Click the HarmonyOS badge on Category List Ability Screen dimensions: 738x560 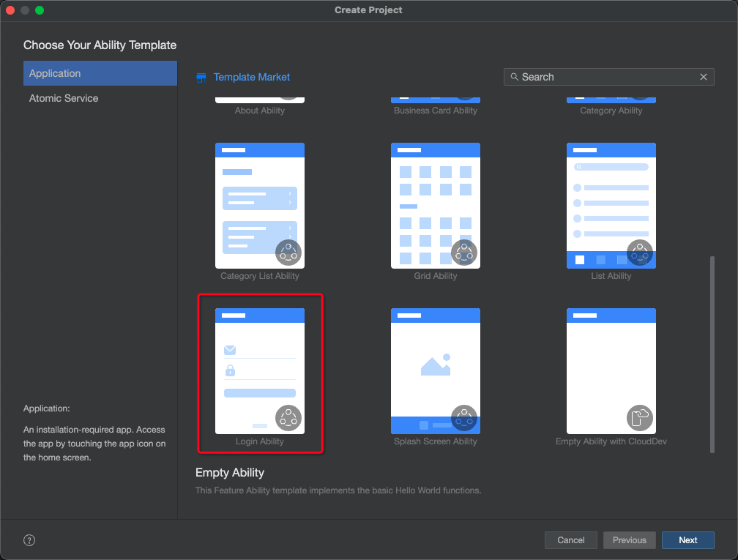[x=288, y=253]
